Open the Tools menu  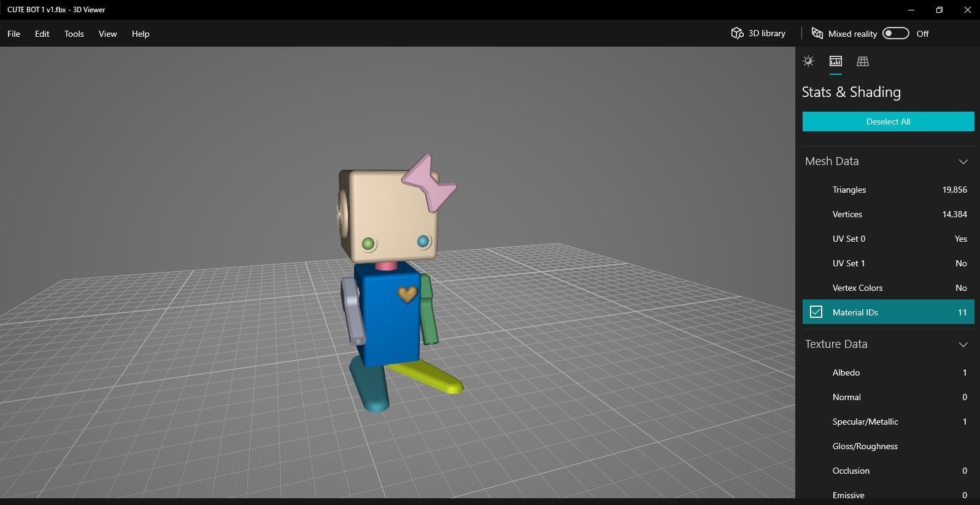[74, 34]
